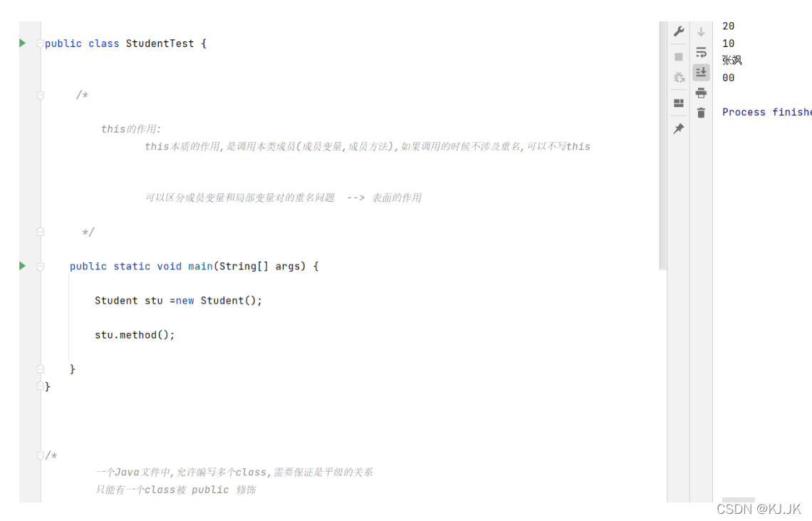Click the stu.method() call line
The height and width of the screenshot is (521, 812).
(x=135, y=335)
